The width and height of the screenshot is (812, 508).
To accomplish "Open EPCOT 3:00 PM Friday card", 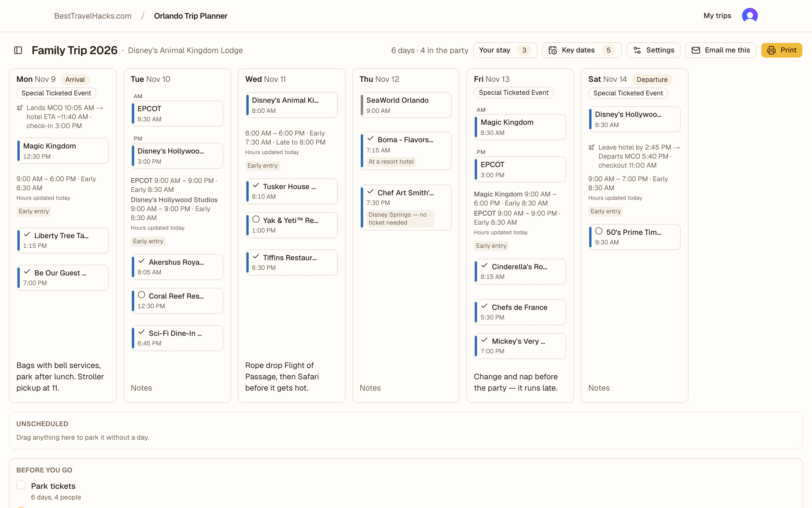I will 520,169.
